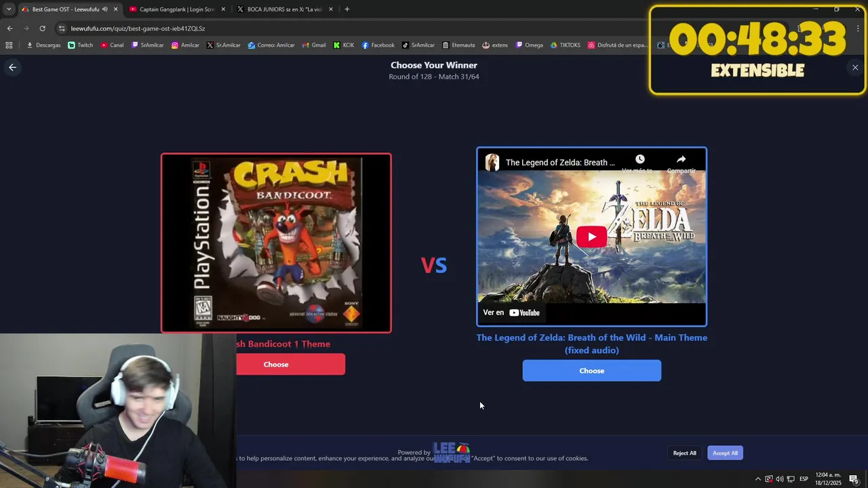Open TIKTOKS drive bookmark
The image size is (868, 488).
pos(566,45)
